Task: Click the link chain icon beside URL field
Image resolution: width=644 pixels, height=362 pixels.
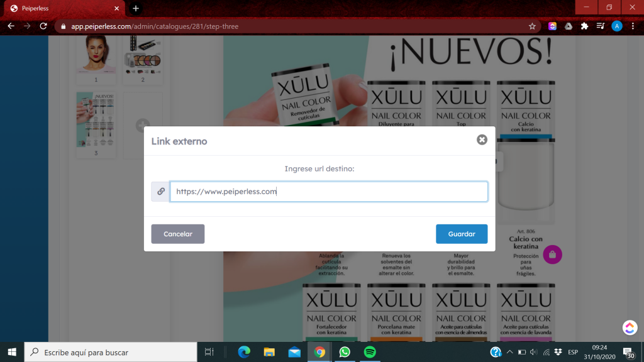Action: 160,191
